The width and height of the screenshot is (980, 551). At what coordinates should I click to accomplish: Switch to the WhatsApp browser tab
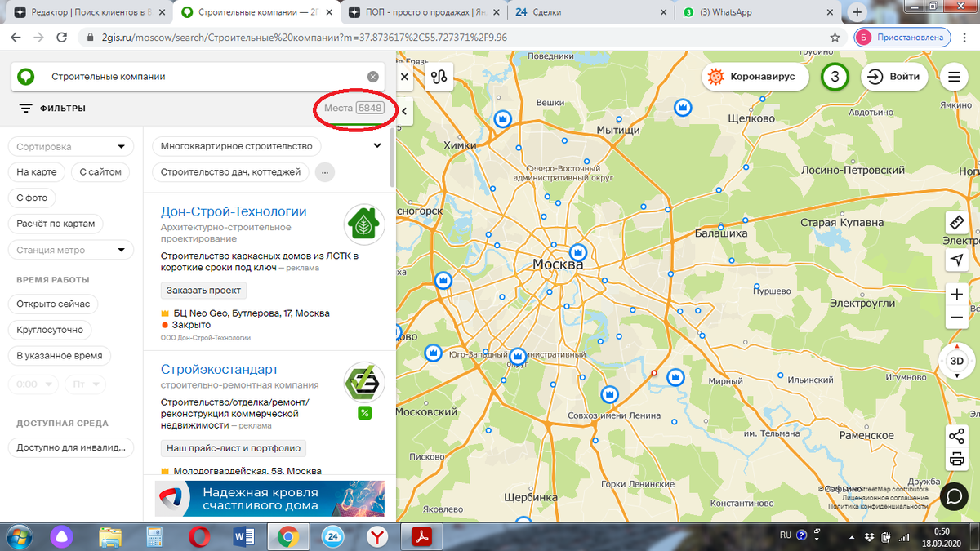point(758,12)
